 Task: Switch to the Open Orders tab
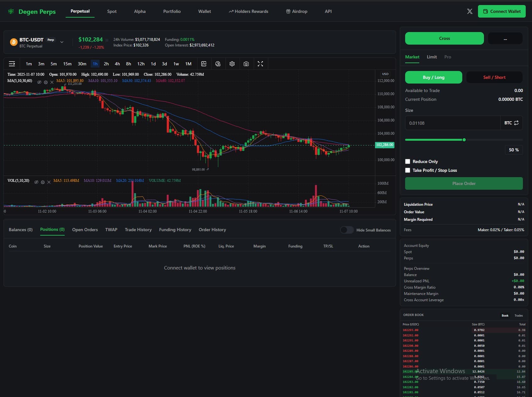(x=85, y=230)
